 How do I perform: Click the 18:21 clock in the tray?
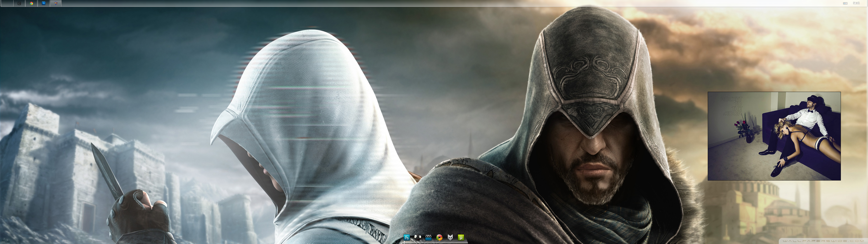click(856, 3)
